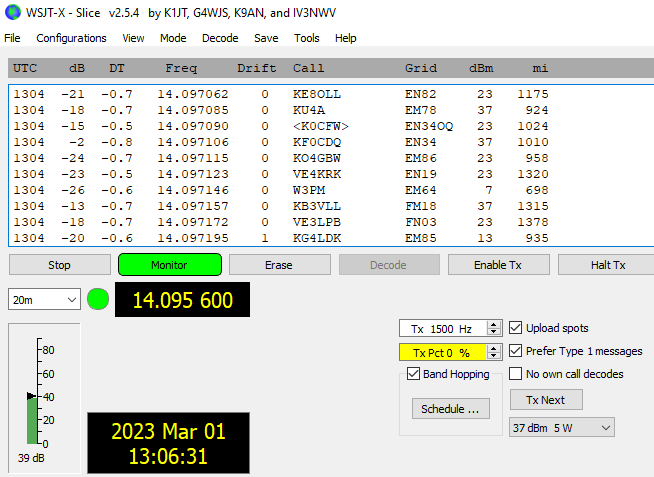The width and height of the screenshot is (654, 477).
Task: Click the 14.097146 frequency value
Action: pos(193,190)
